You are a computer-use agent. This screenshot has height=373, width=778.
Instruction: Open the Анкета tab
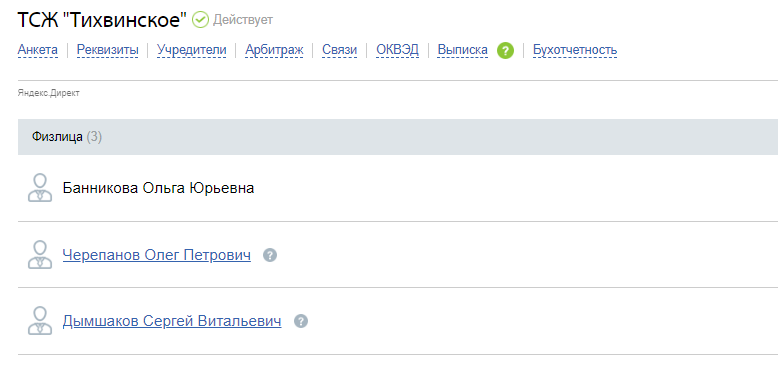pyautogui.click(x=38, y=50)
